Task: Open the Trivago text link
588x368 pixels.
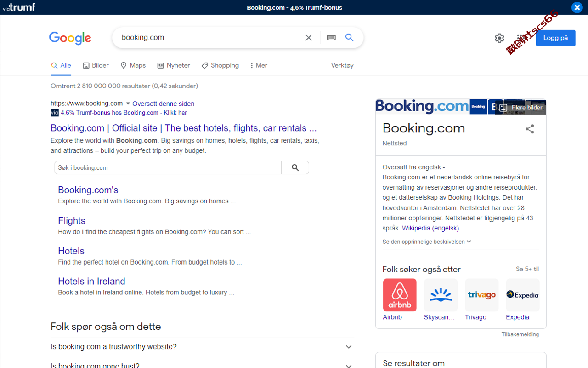Action: tap(475, 317)
